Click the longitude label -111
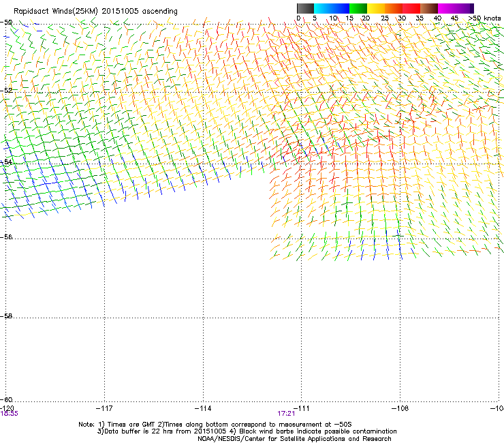This screenshot has width=504, height=443. point(302,408)
